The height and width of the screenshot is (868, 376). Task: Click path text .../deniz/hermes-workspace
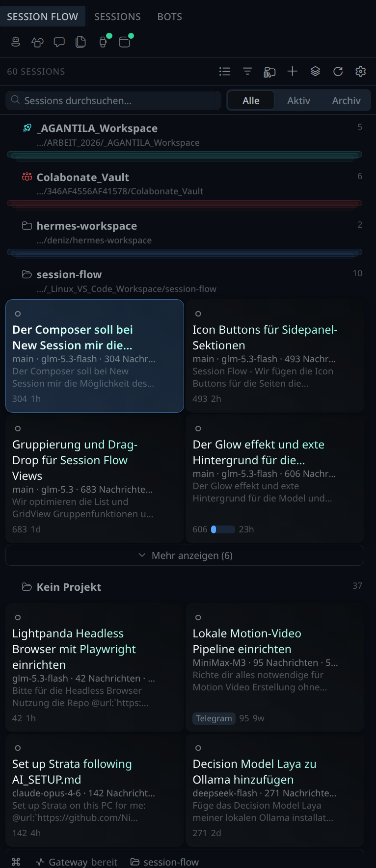94,240
